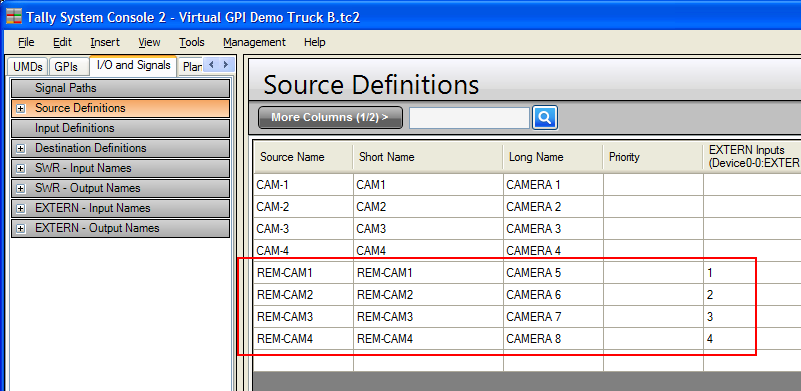This screenshot has width=801, height=391.
Task: Click the EXTERN Inputs column header
Action: click(x=752, y=157)
